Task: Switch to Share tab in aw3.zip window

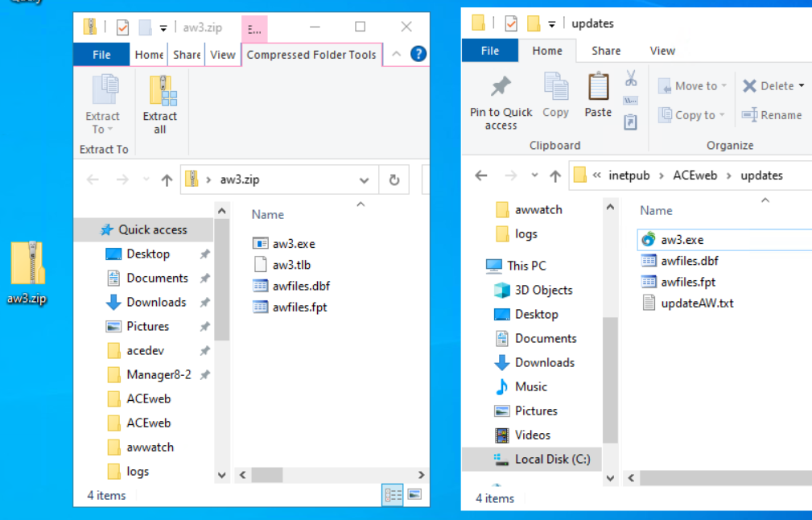Action: (187, 55)
